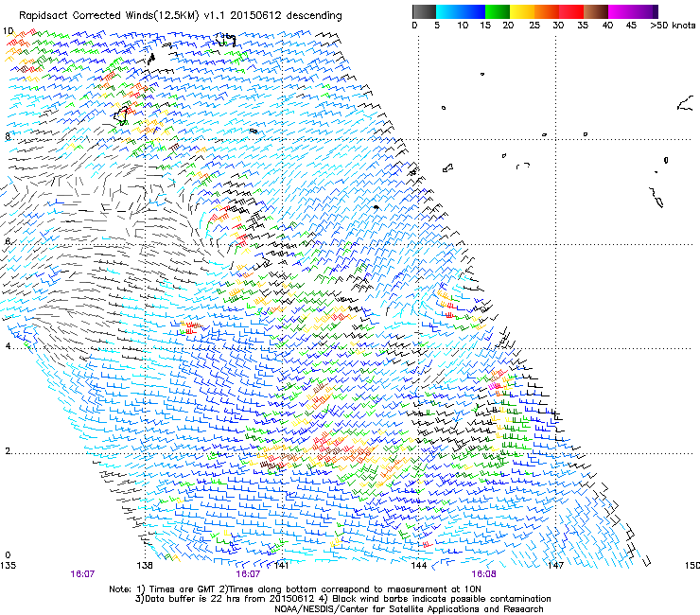The image size is (700, 615).
Task: Click the legend tick label '10'
Action: point(463,26)
